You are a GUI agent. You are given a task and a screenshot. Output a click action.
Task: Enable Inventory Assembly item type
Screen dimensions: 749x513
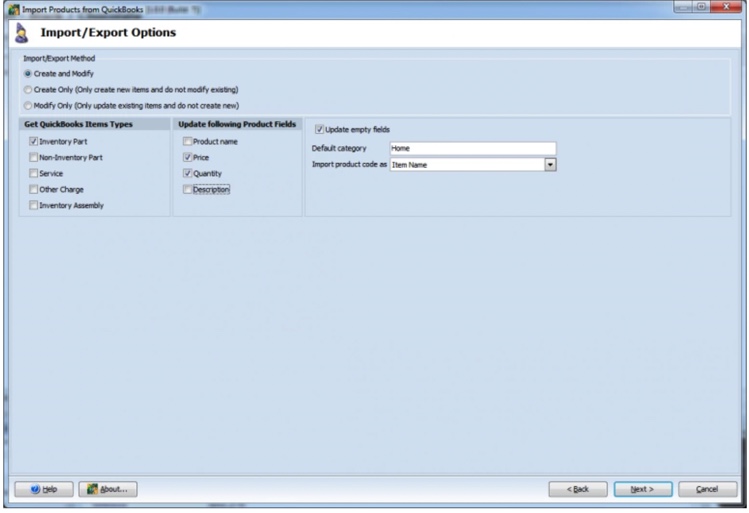33,205
